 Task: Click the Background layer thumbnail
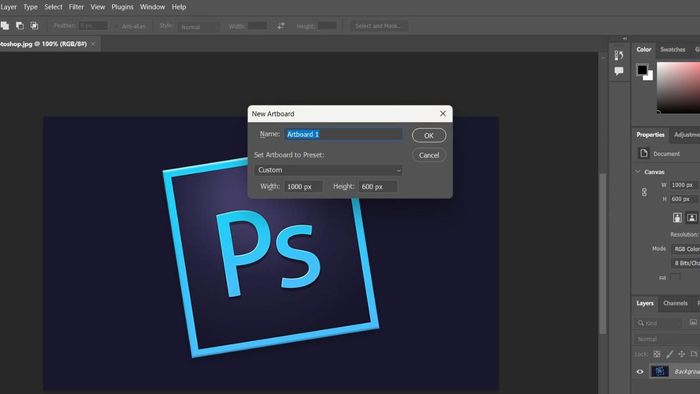[x=659, y=371]
